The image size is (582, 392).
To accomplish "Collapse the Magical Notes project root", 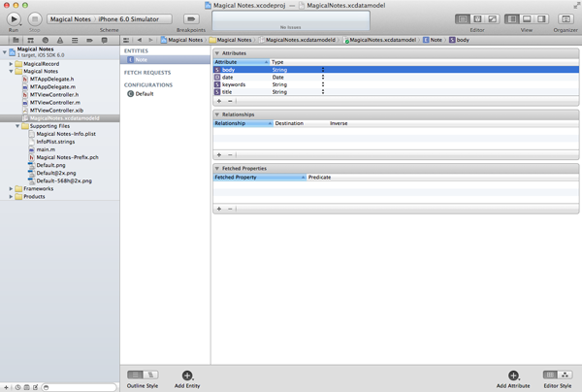I will (5, 52).
